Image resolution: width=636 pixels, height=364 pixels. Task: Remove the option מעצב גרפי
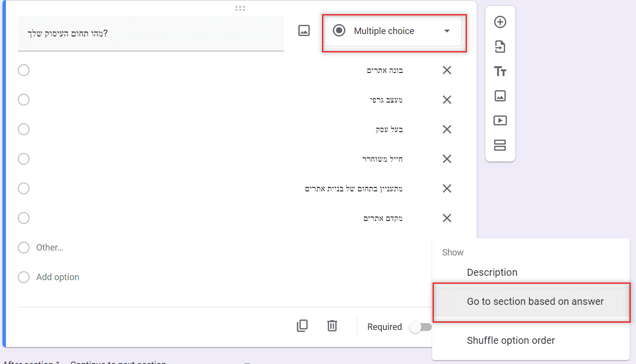[x=447, y=100]
